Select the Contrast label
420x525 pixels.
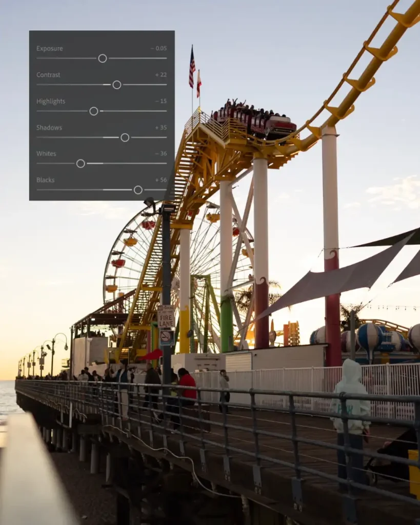click(48, 75)
